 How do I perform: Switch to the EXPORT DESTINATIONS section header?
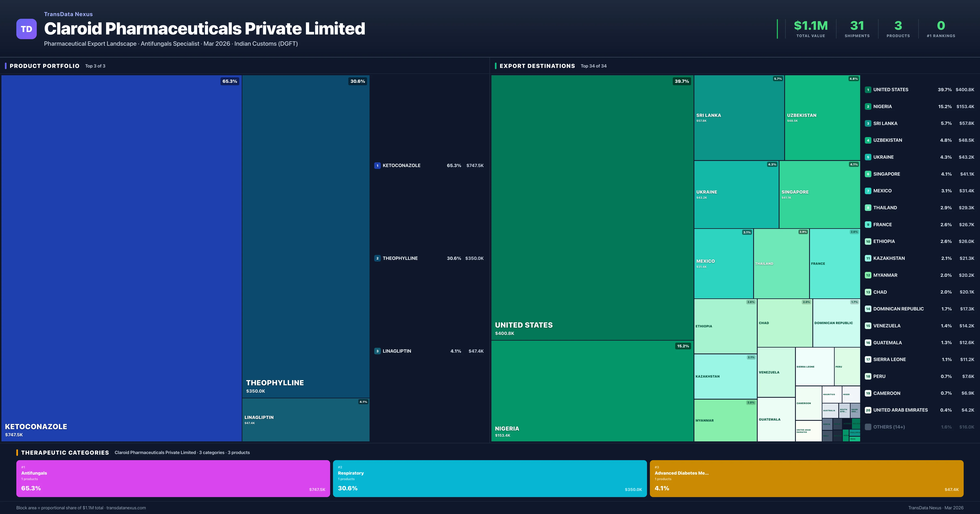click(x=538, y=66)
